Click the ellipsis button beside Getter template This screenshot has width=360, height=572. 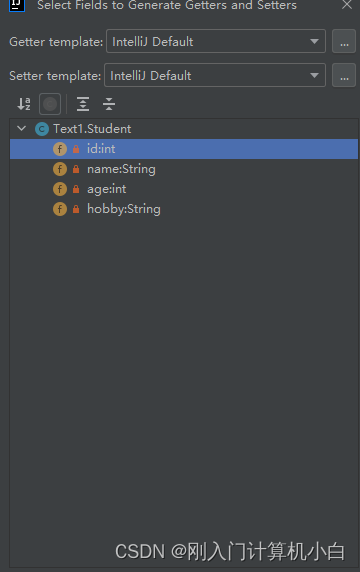(344, 41)
